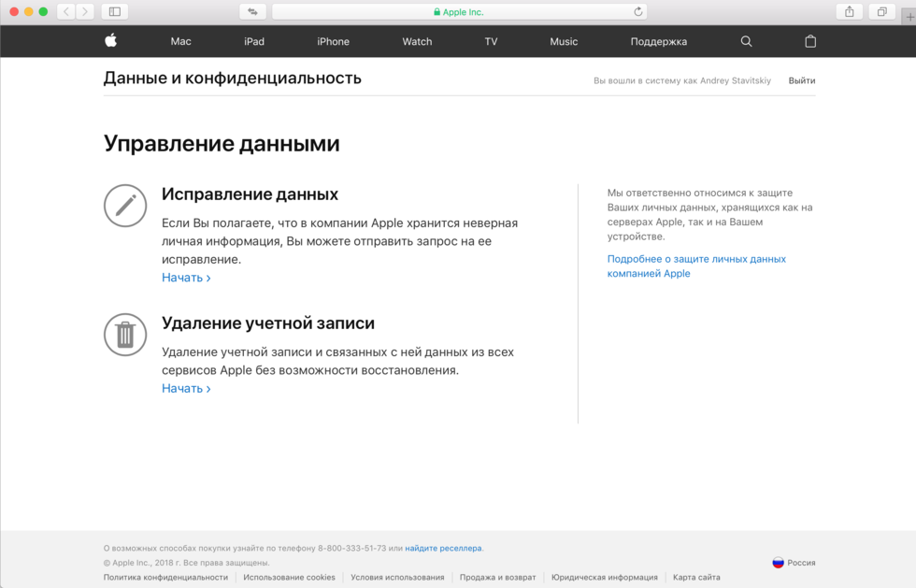Open the Safari share button

click(850, 12)
